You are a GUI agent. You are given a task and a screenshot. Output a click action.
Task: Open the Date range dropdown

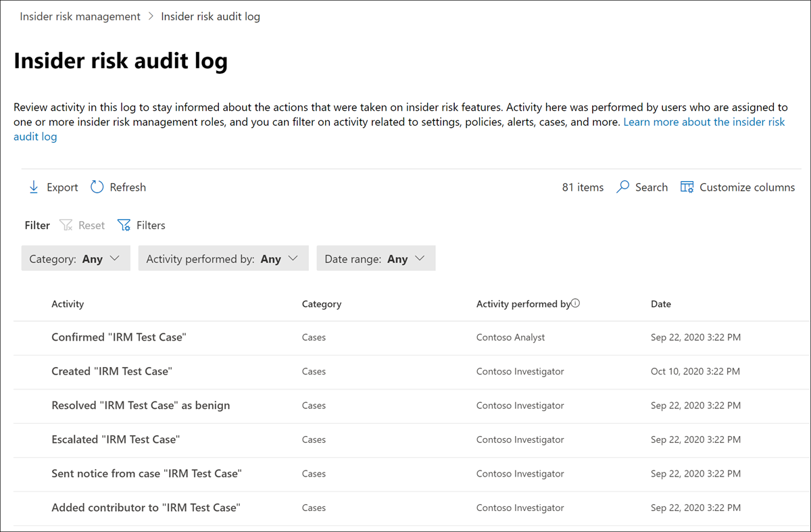pos(376,258)
